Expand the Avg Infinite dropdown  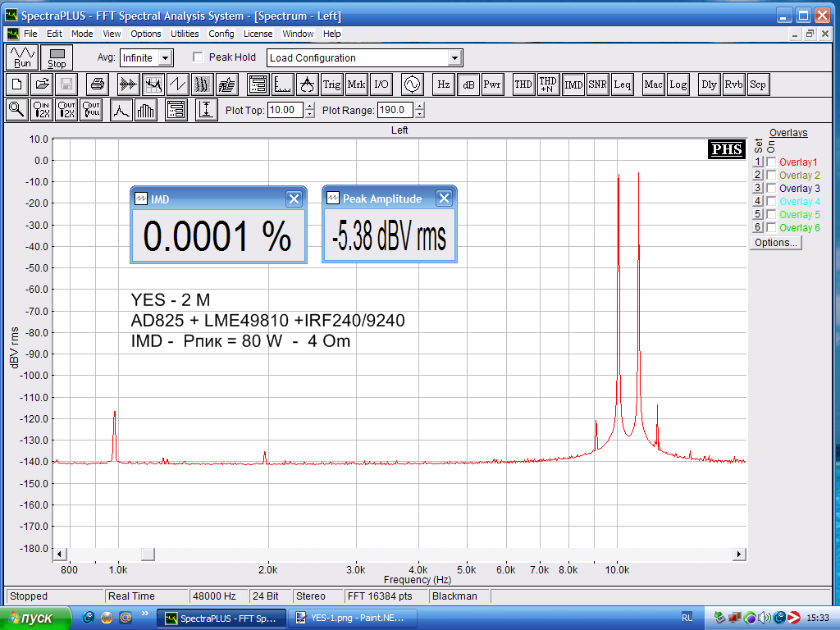(165, 58)
